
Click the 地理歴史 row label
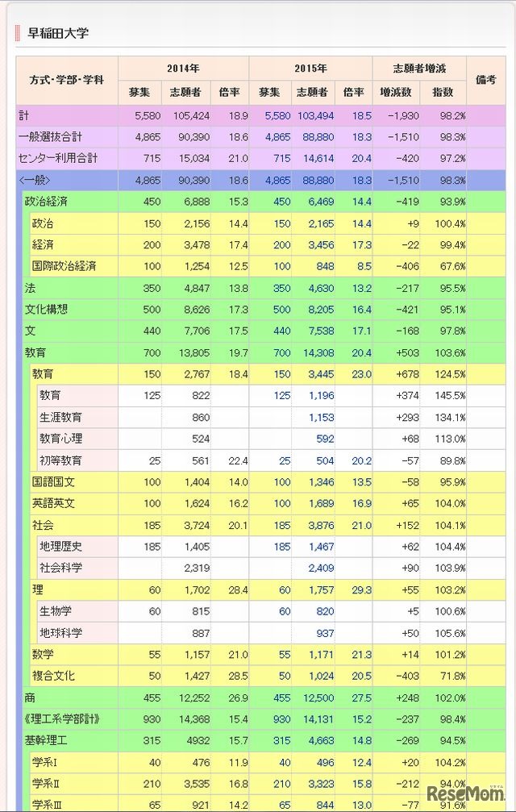[60, 547]
